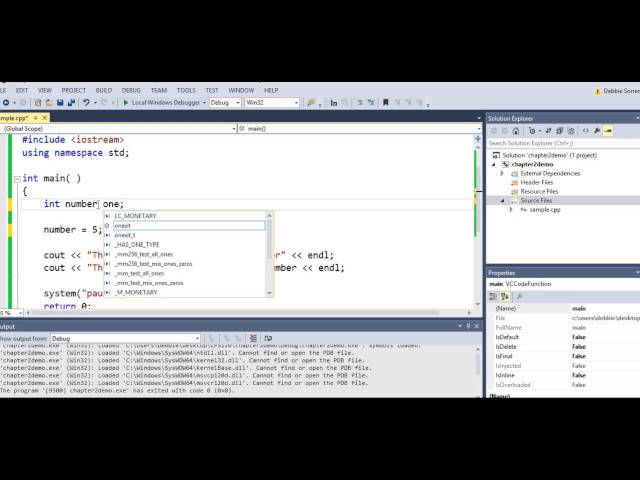This screenshot has height=480, width=640.
Task: Open the EDIT menu
Action: point(22,90)
